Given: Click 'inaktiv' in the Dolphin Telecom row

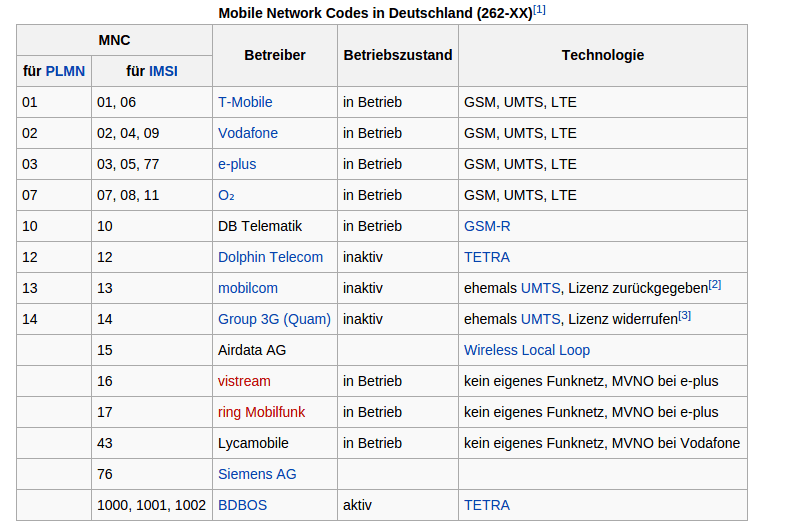Looking at the screenshot, I should [363, 257].
